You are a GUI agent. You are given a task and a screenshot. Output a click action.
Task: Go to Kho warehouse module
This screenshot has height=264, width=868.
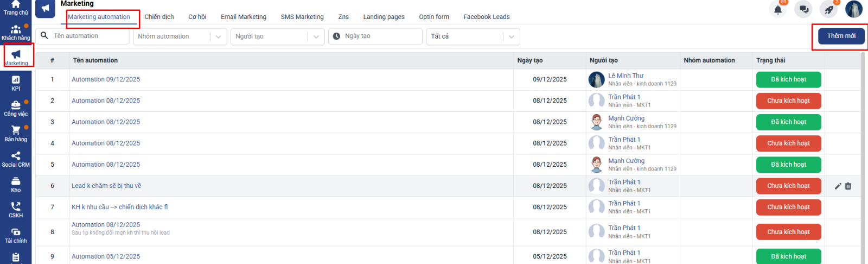tap(16, 185)
